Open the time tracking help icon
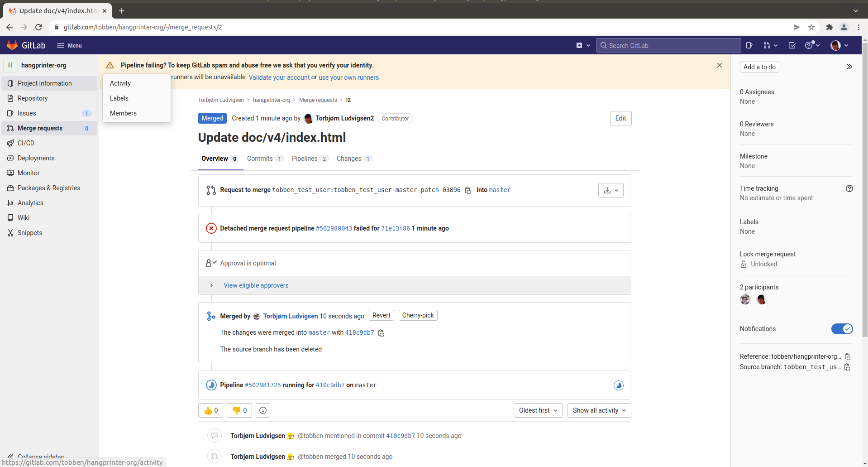This screenshot has height=467, width=868. 849,188
